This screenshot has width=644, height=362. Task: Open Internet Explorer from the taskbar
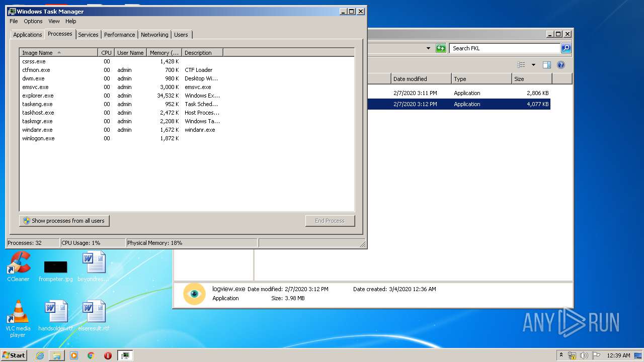point(40,355)
